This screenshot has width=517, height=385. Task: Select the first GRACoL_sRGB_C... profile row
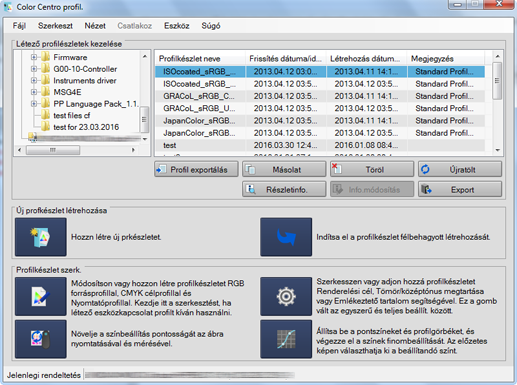[320, 96]
